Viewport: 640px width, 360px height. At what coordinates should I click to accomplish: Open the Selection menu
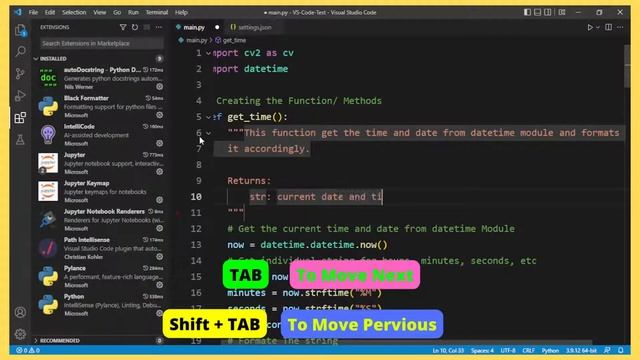74,12
